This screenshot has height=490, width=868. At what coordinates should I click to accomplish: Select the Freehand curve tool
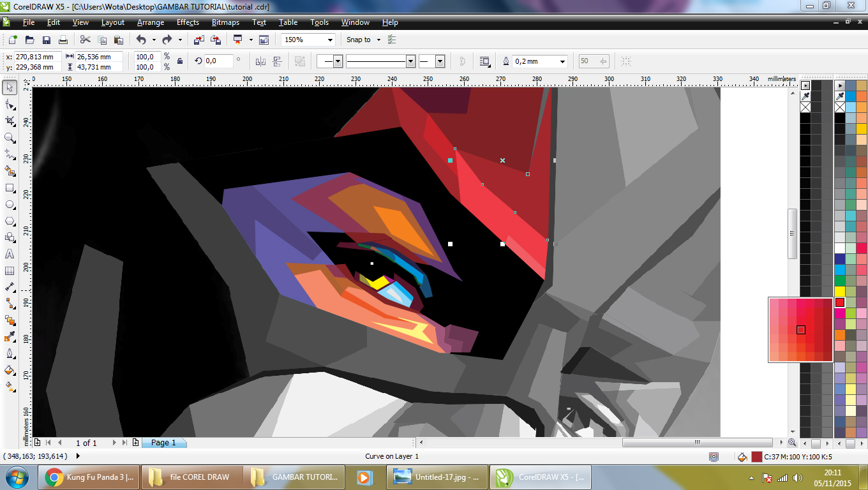[x=10, y=154]
